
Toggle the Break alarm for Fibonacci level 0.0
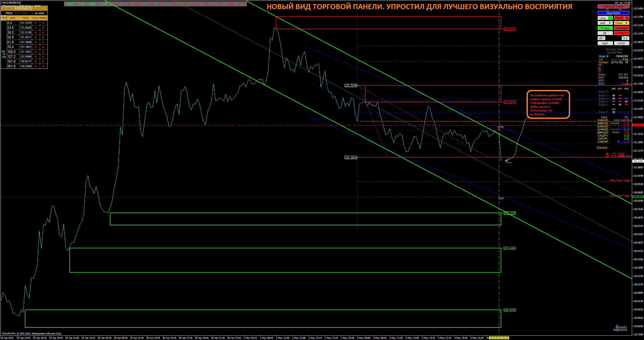(x=43, y=23)
